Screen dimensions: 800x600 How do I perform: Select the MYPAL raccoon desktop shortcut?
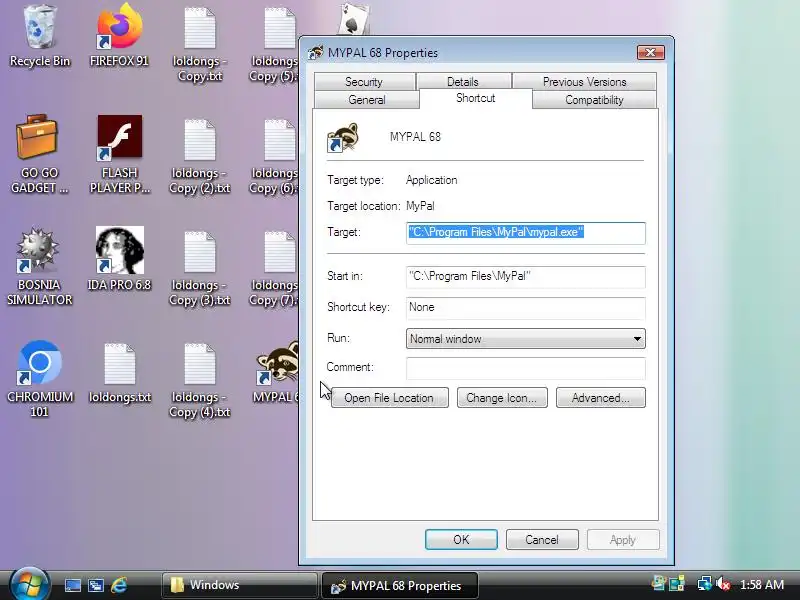[277, 372]
